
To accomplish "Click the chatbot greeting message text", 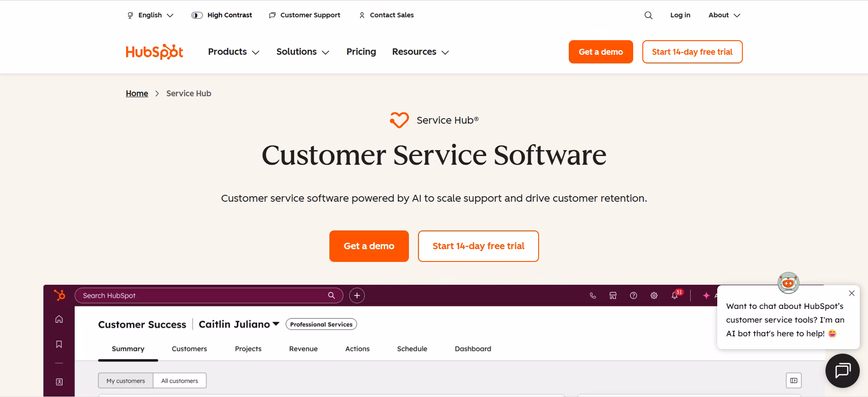I will pos(785,320).
